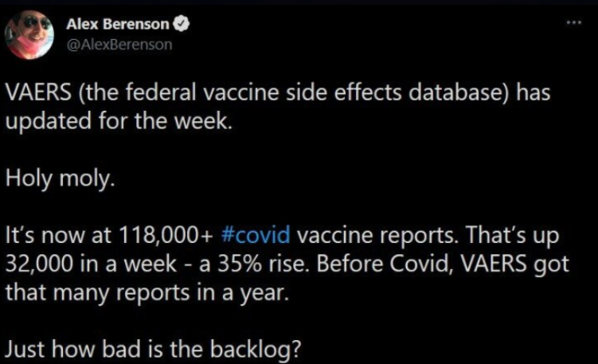
Task: Click the word VAERS starting the tweet
Action: (31, 92)
